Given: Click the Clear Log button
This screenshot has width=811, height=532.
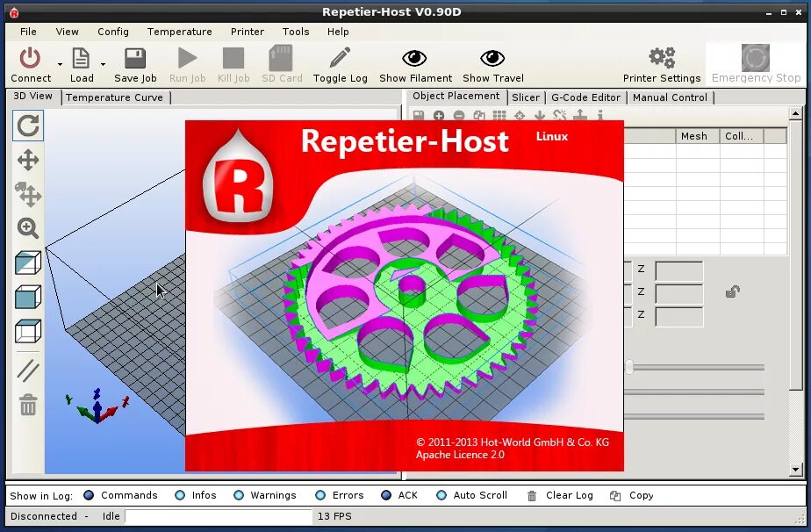Looking at the screenshot, I should [560, 495].
